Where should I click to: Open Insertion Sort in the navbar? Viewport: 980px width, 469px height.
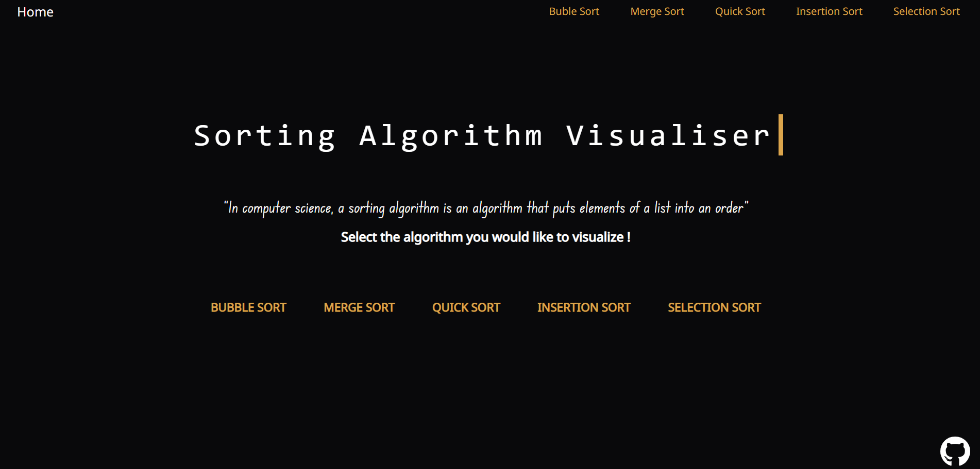pyautogui.click(x=829, y=11)
